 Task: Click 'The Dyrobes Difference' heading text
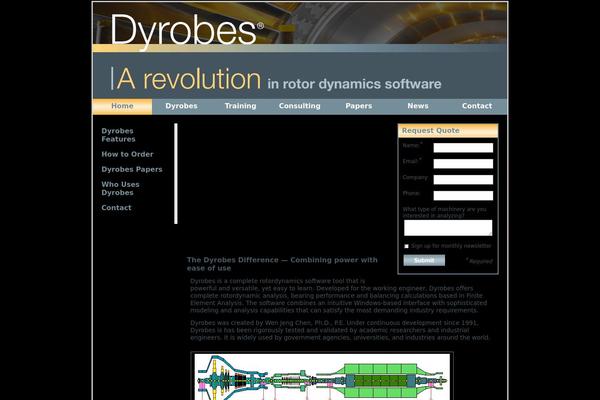coord(282,264)
